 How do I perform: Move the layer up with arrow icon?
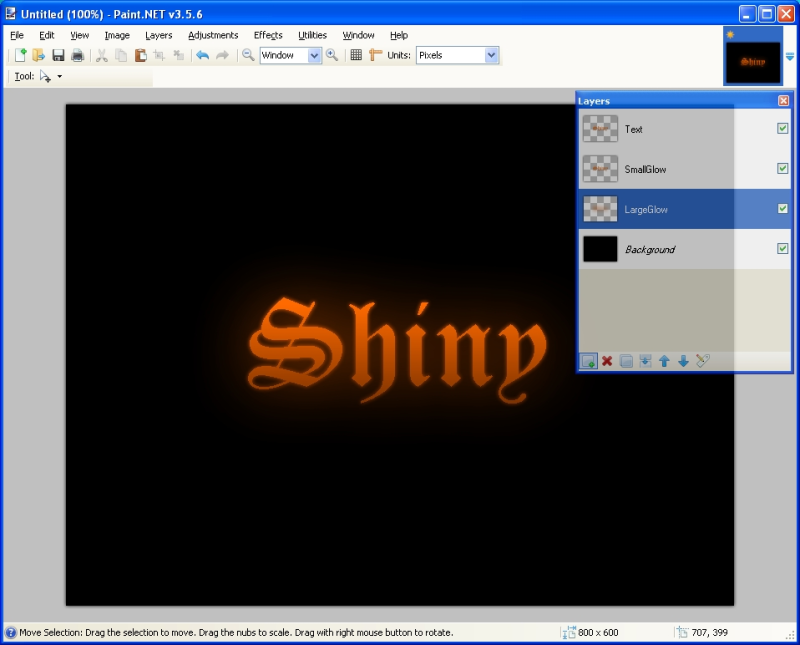click(x=664, y=361)
